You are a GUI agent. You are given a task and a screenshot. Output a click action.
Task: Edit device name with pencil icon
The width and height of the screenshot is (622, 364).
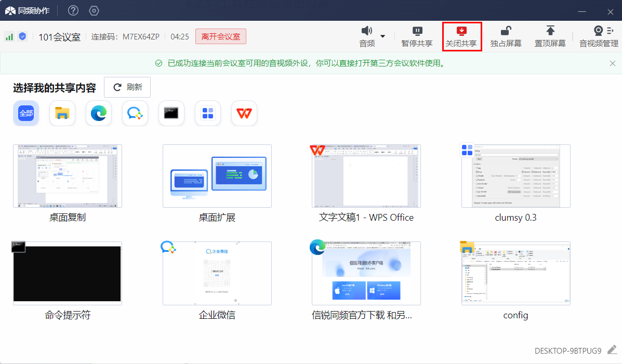pos(612,350)
